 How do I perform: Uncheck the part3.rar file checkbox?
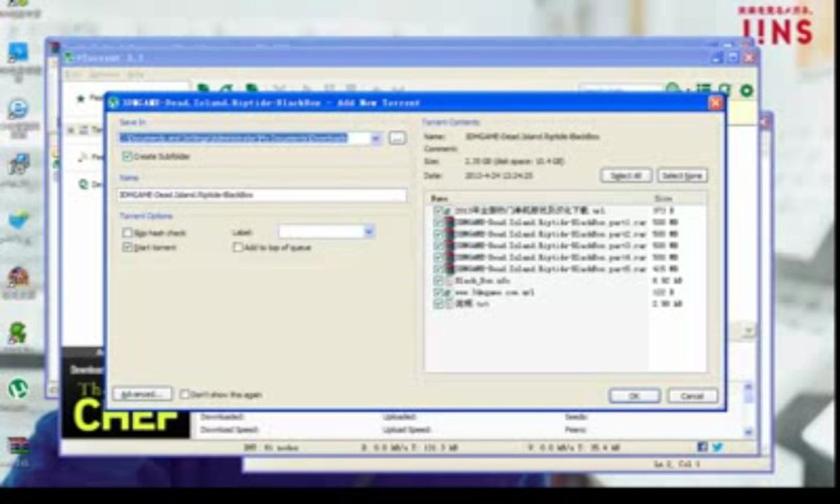[438, 246]
